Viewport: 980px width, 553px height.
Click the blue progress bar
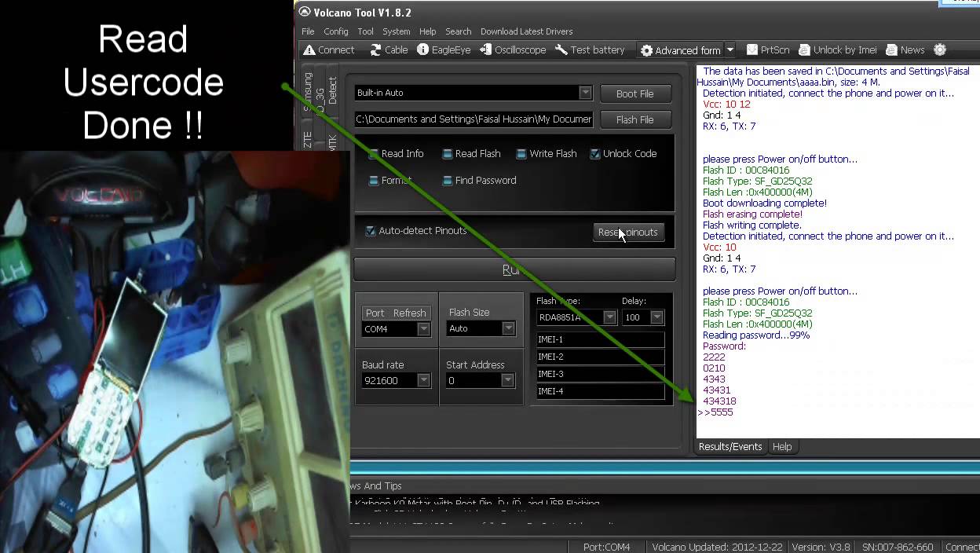tap(664, 467)
